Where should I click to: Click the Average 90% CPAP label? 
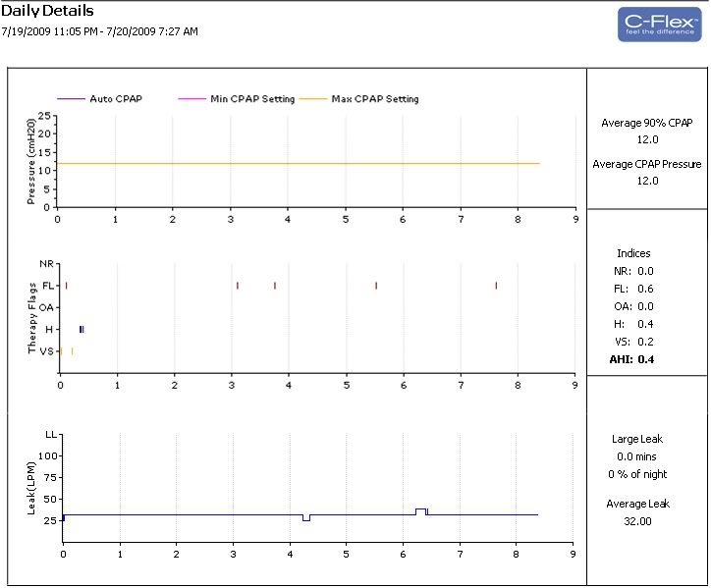click(x=647, y=123)
